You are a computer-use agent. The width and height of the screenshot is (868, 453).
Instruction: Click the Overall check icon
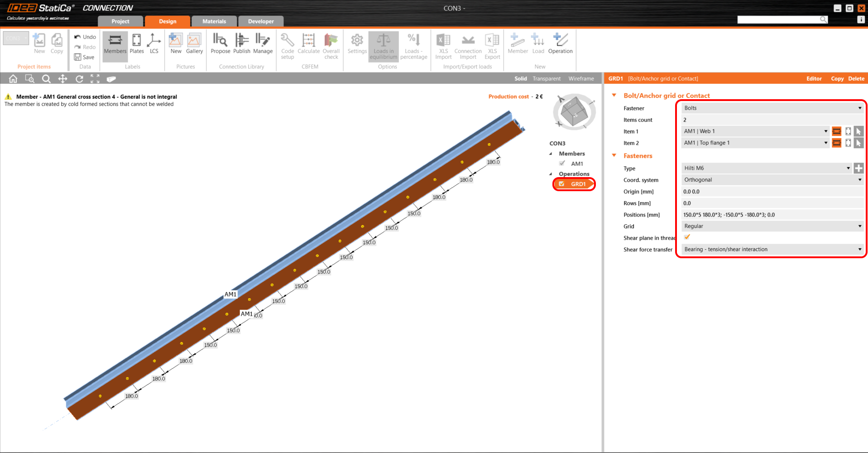[331, 45]
